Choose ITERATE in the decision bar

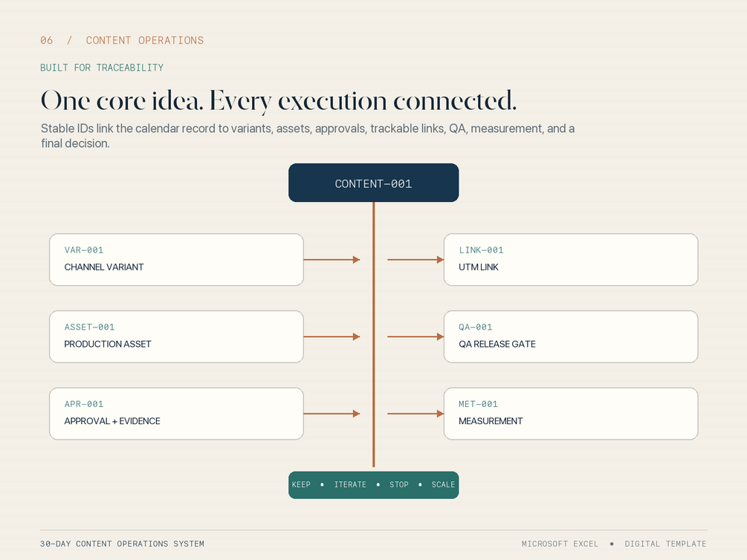pos(350,485)
